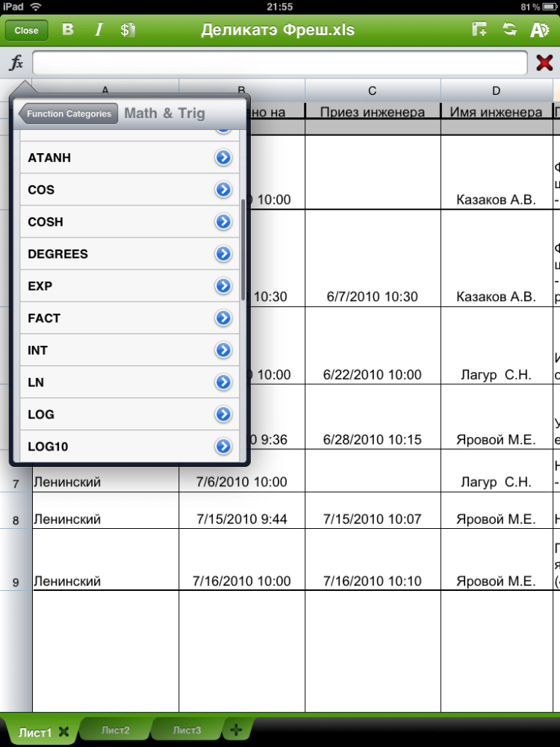Open details arrow for LOG
560x747 pixels.
click(x=223, y=415)
